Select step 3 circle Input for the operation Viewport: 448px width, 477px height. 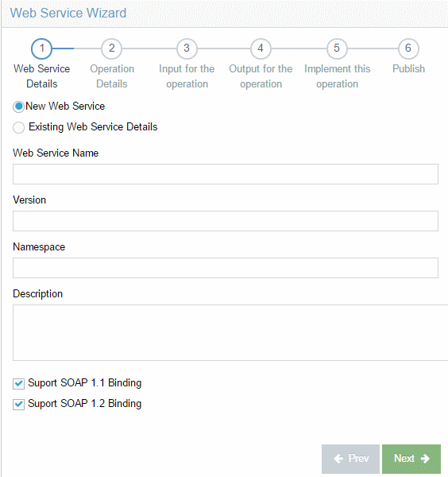point(187,48)
